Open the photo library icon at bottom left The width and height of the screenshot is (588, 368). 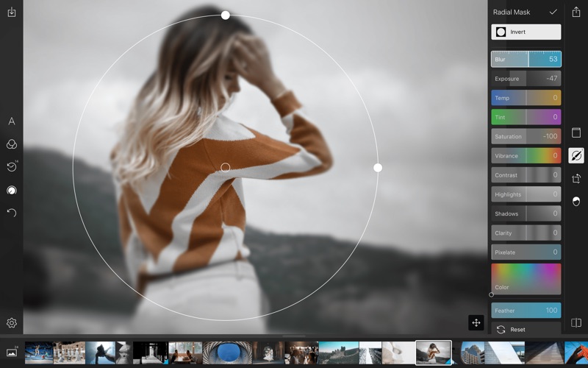point(12,353)
